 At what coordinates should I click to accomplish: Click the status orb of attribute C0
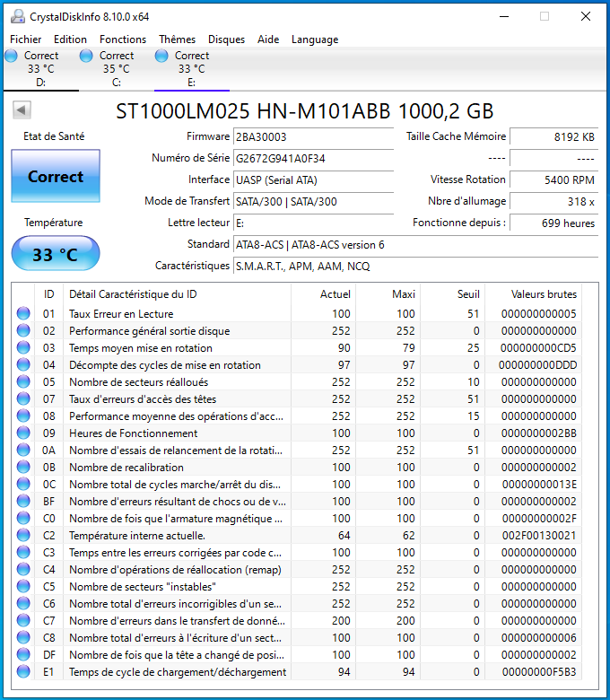coord(23,519)
